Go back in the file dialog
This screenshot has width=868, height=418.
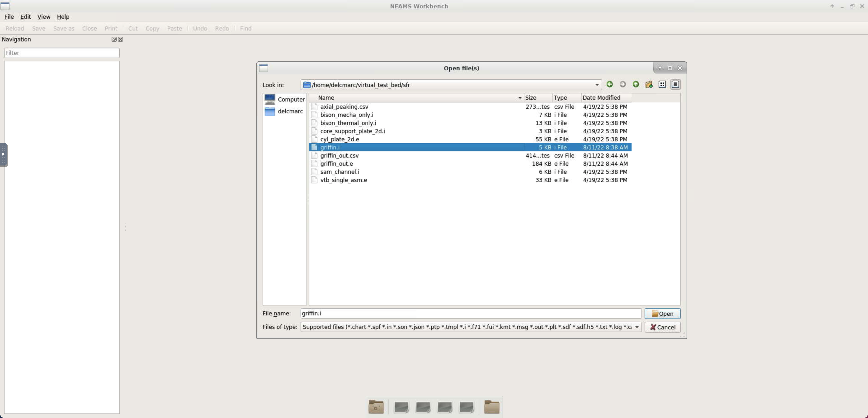click(x=610, y=84)
